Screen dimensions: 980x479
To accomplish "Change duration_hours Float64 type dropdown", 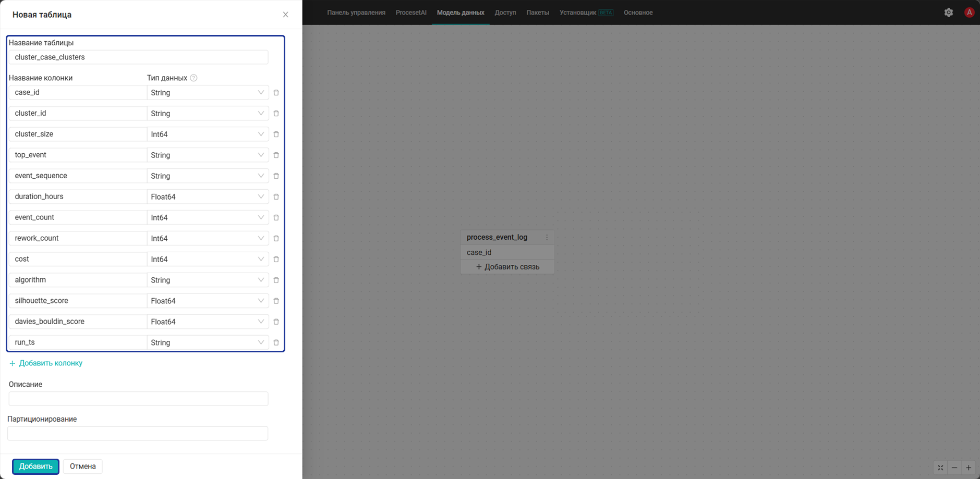I will 208,197.
